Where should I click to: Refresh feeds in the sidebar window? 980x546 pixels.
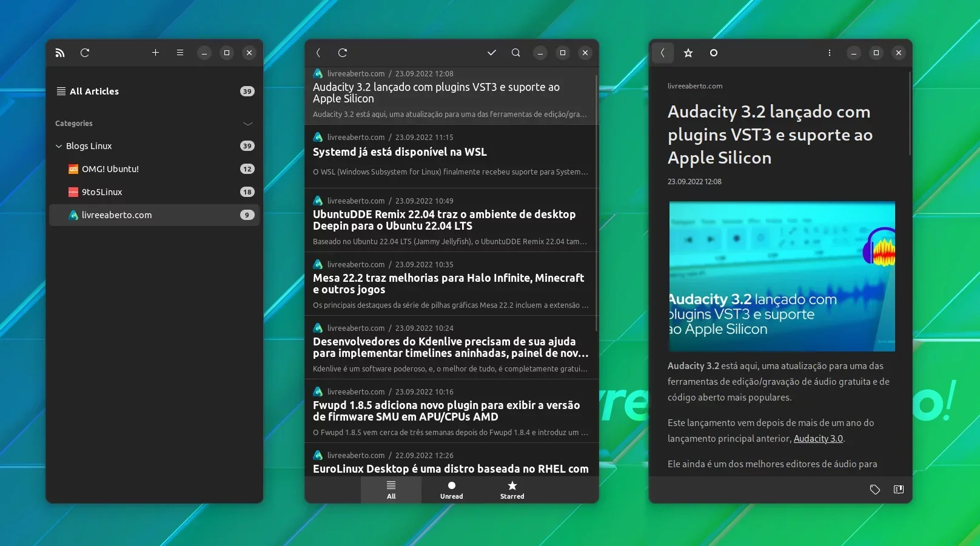[x=85, y=53]
